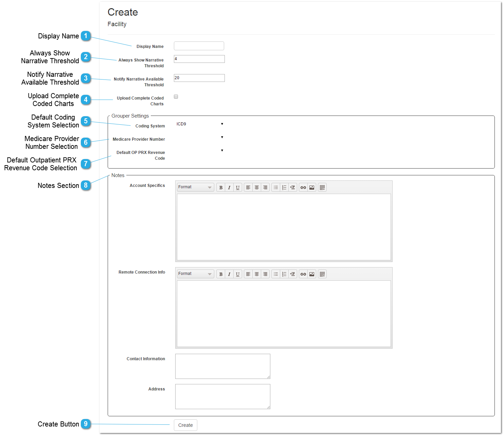Align right in Remote Connection Info editor

(x=265, y=274)
